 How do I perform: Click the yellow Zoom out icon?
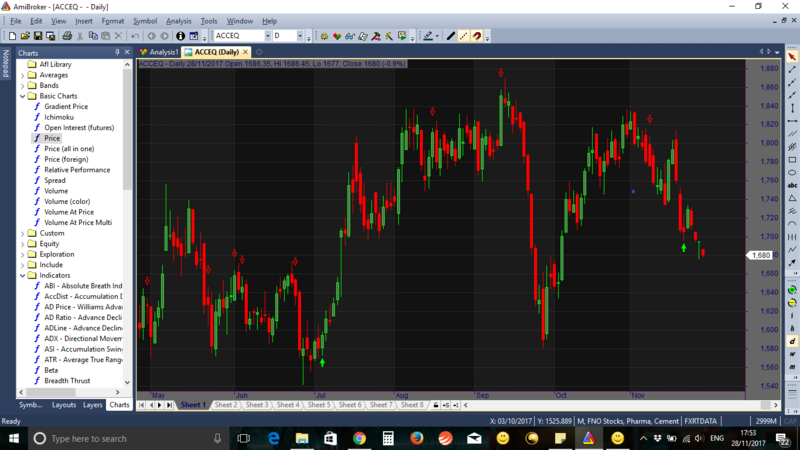pyautogui.click(x=792, y=303)
